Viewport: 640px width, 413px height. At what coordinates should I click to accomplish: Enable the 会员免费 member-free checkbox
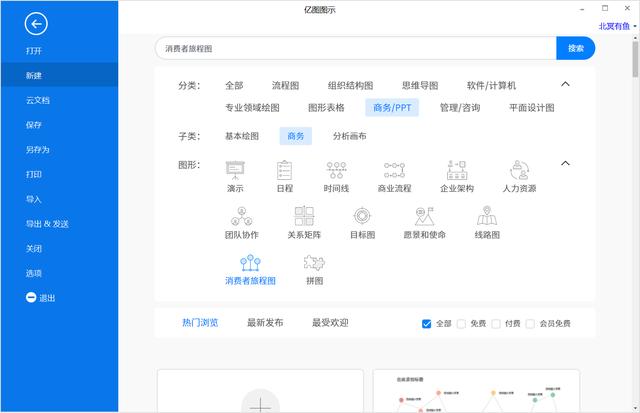pos(530,324)
